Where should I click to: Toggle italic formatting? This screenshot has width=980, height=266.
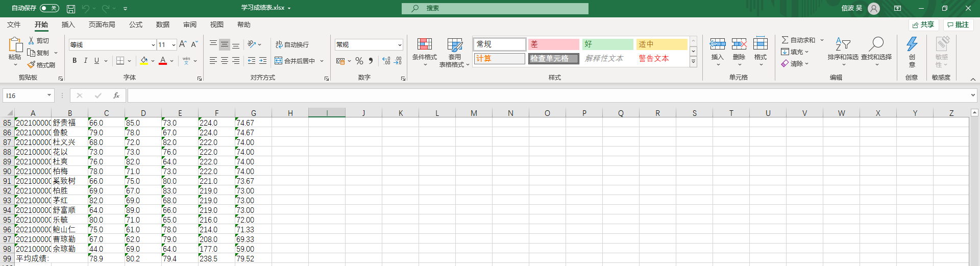[x=85, y=61]
